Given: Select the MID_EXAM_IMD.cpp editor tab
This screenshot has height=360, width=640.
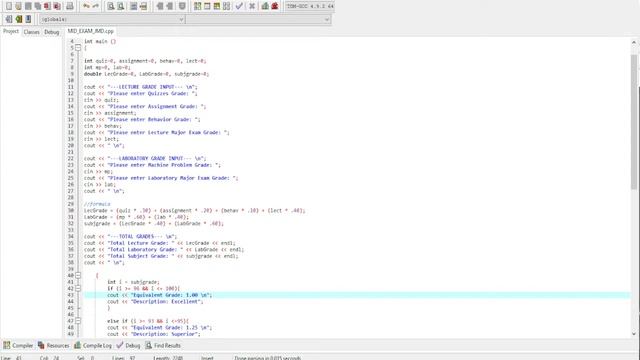Looking at the screenshot, I should (x=91, y=31).
